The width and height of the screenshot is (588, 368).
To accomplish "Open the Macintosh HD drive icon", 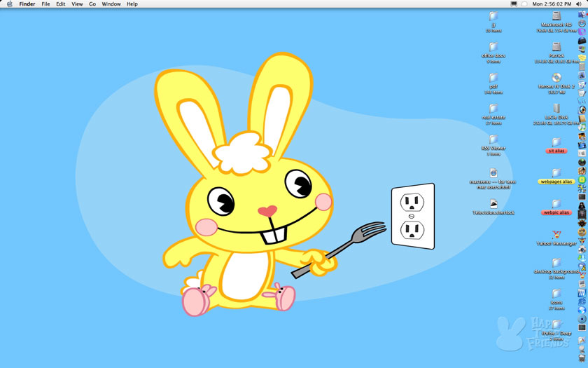I will 556,15.
